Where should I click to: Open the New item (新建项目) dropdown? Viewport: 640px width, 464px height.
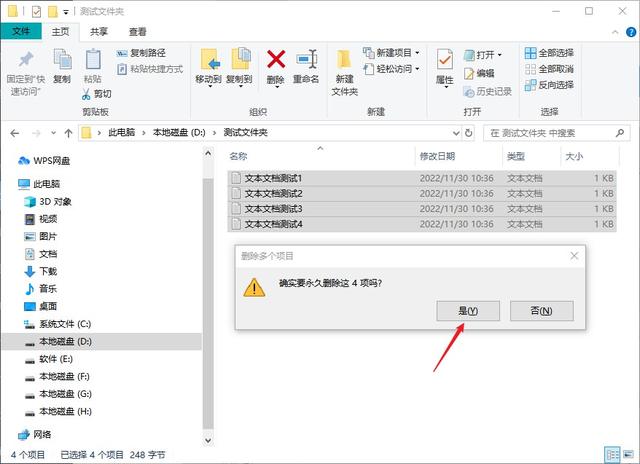click(x=391, y=53)
